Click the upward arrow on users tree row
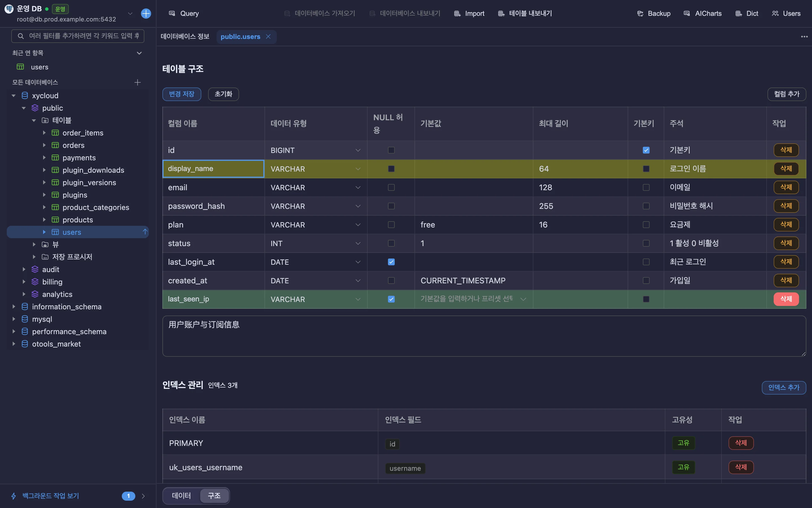This screenshot has width=812, height=508. point(145,232)
